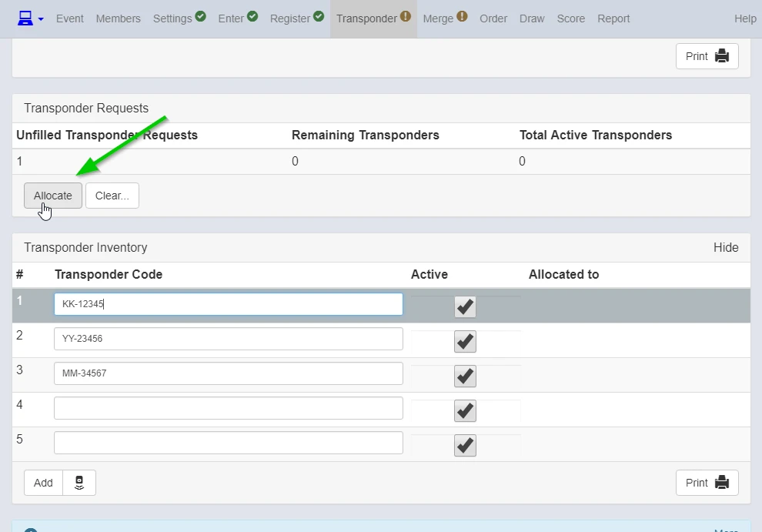Open the Members menu

tap(118, 18)
